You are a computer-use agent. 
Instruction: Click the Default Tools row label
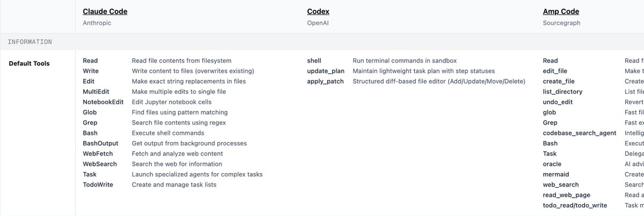click(29, 63)
